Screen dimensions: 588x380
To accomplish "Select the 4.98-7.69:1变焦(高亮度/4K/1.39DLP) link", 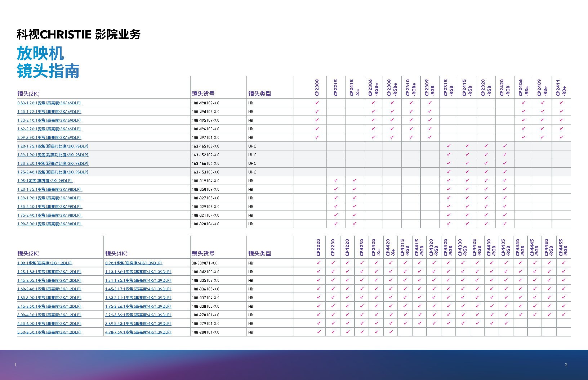I will (137, 332).
